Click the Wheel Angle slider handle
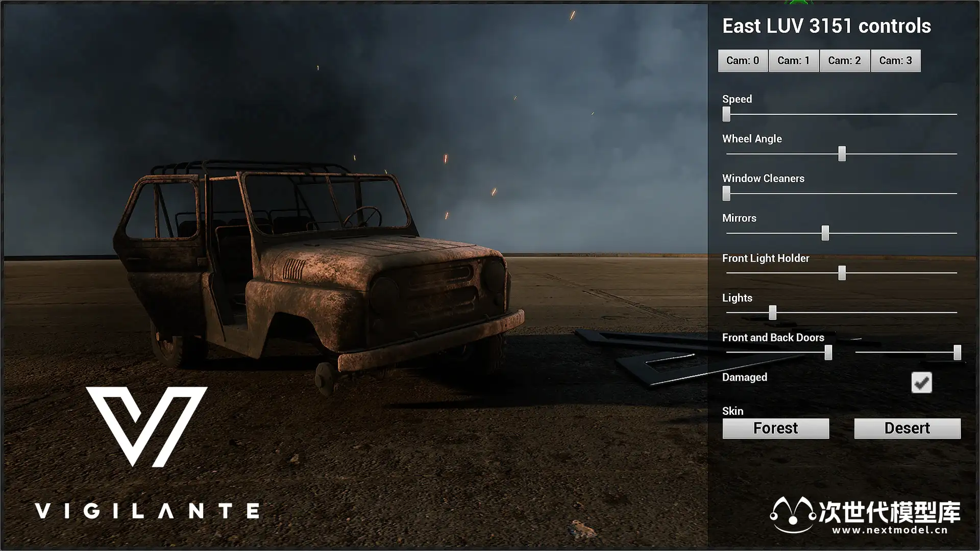Screen dimensions: 980x551 click(x=842, y=154)
